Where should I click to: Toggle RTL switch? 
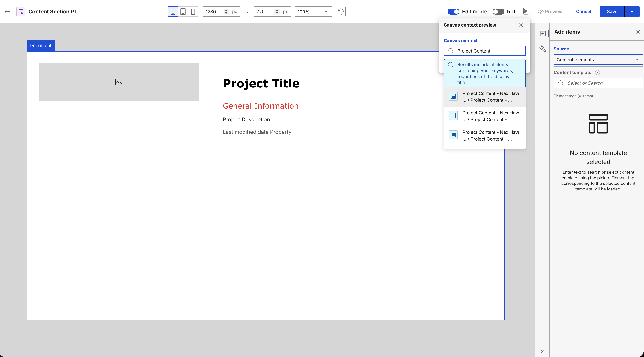click(x=498, y=12)
